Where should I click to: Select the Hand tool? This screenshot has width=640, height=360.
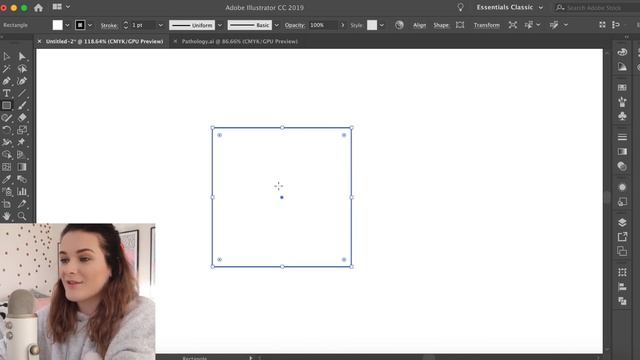tap(7, 216)
